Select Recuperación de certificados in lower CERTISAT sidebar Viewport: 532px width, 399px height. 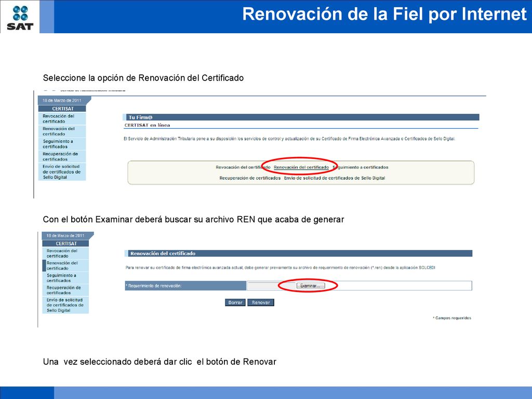[65, 290]
